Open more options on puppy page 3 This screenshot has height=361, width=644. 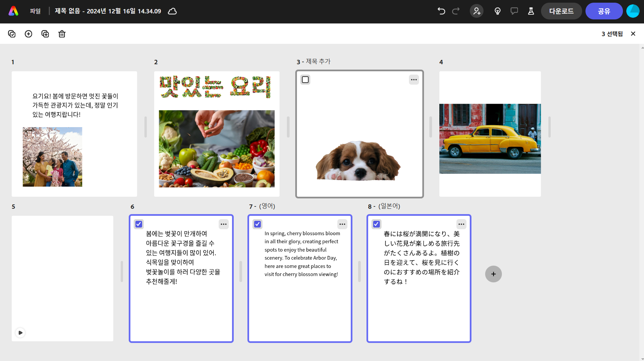[414, 80]
